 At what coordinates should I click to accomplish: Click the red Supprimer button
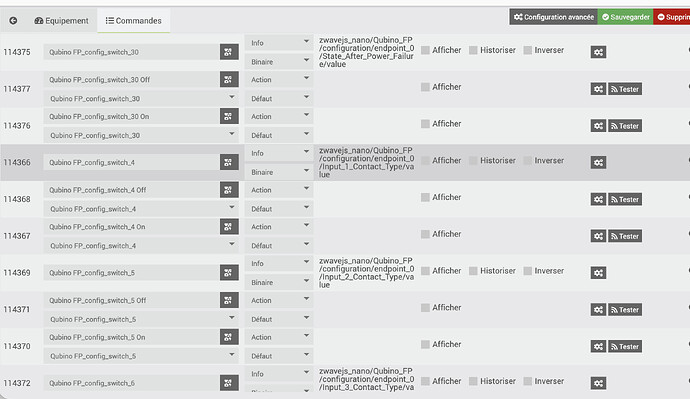(672, 17)
